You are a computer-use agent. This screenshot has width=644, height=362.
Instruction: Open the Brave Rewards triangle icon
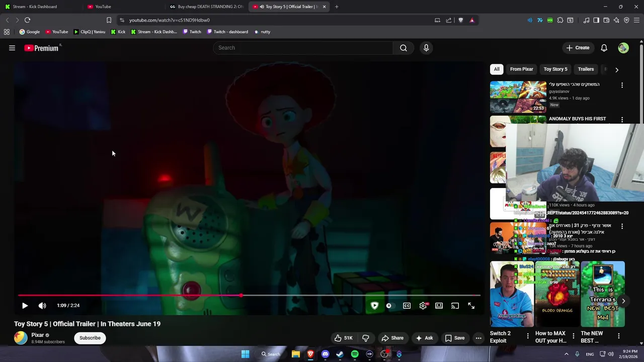tap(472, 20)
